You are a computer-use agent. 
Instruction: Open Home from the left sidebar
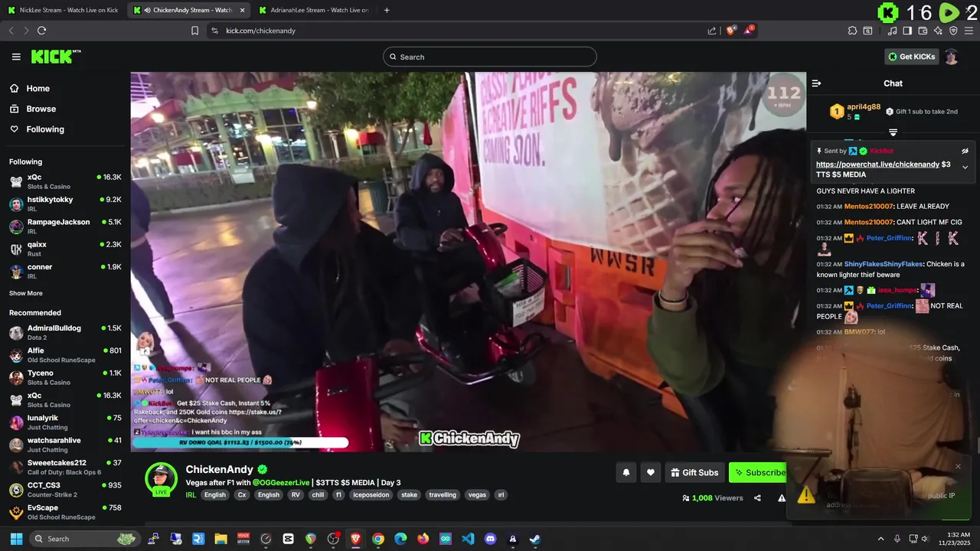point(38,88)
